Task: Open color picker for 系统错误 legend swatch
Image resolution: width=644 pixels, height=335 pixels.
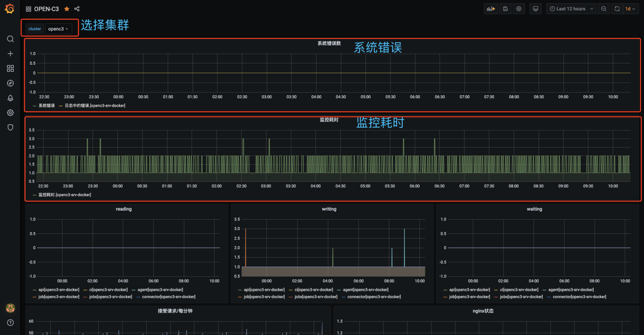Action: click(35, 106)
